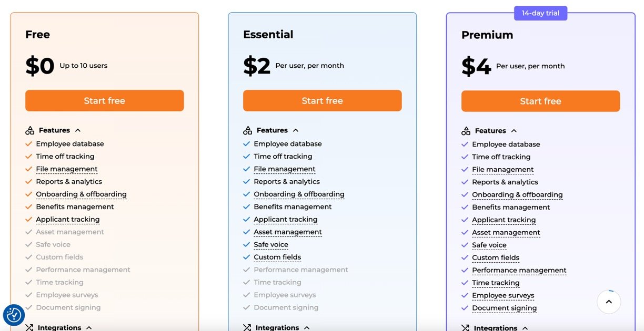Screen dimensions: 644x331
Task: Click the Integrations shuffle icon in Premium plan
Action: coord(466,328)
